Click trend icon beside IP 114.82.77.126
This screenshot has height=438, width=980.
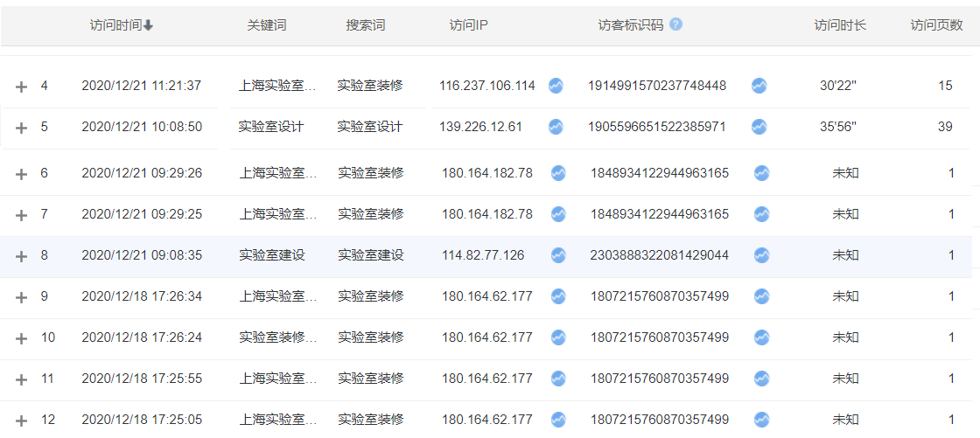(x=558, y=255)
